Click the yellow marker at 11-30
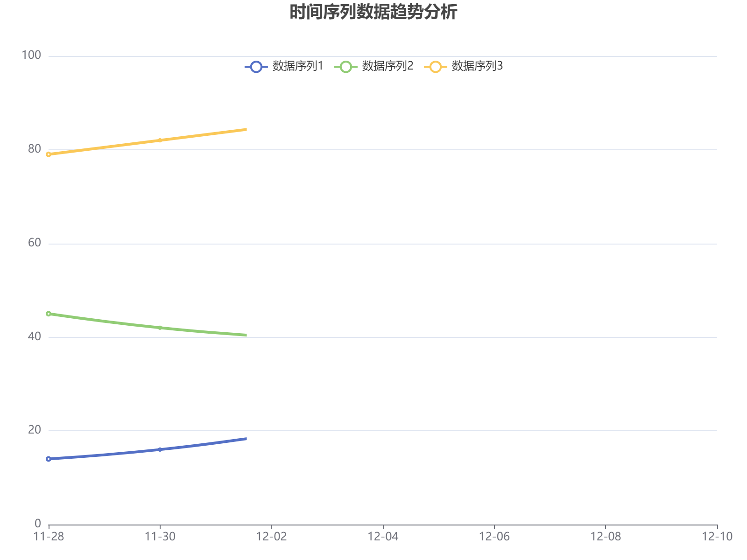Image resolution: width=747 pixels, height=560 pixels. 160,140
